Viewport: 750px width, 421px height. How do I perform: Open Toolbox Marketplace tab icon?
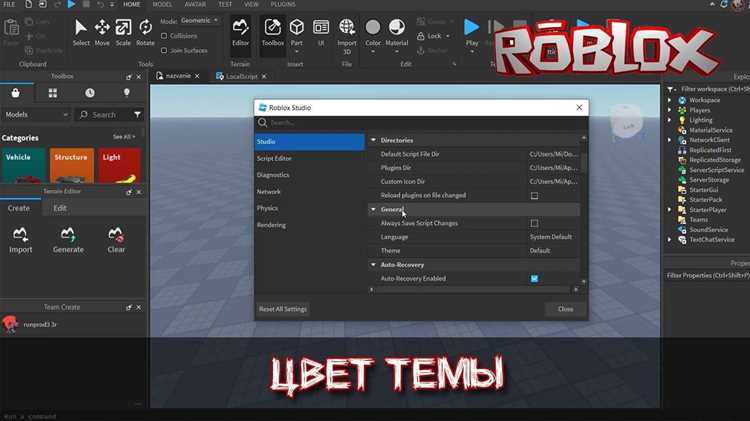coord(16,93)
